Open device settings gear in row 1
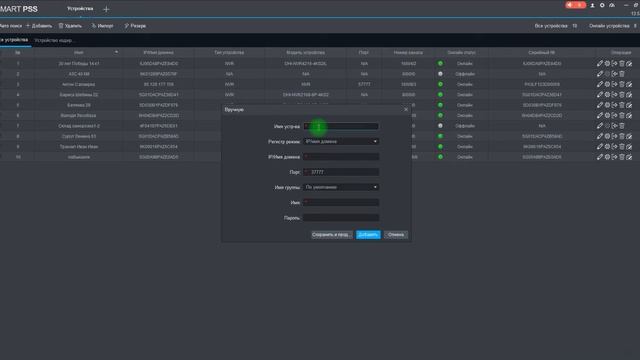 coord(607,64)
